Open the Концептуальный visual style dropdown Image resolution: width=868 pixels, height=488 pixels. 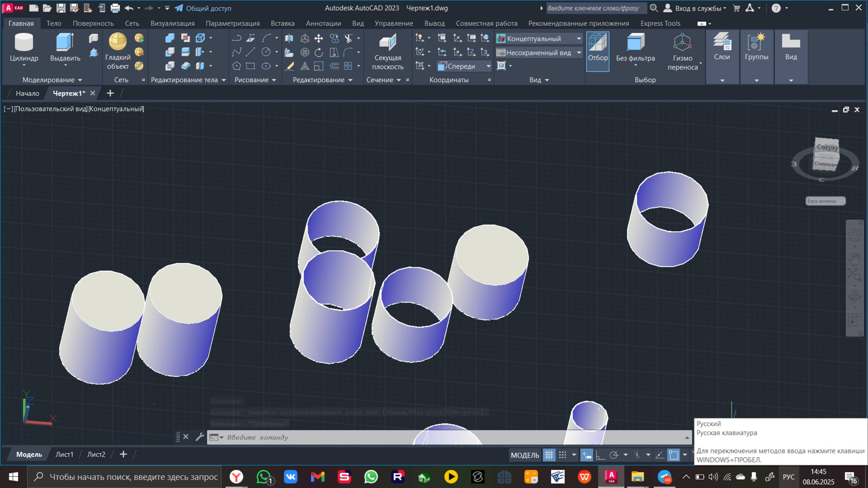tap(579, 39)
